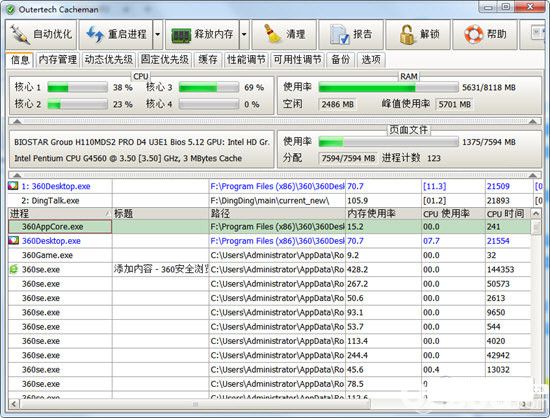This screenshot has height=418, width=550.
Task: Collapse RAM panel using right triangle handle
Action: coord(532,121)
